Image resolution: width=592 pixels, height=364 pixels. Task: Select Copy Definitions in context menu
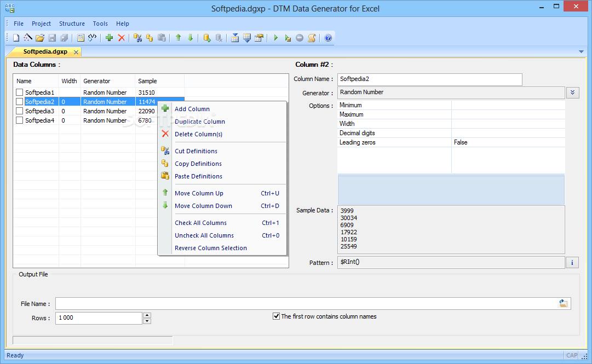click(x=222, y=164)
